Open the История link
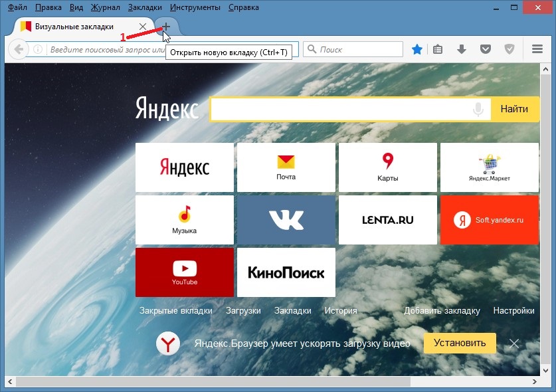The image size is (556, 392). (x=341, y=311)
